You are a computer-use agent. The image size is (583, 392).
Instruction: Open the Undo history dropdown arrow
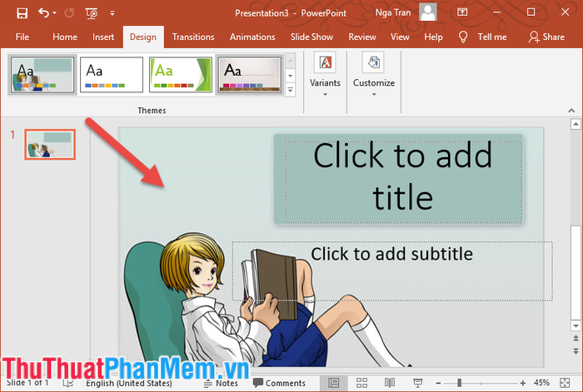coord(55,13)
